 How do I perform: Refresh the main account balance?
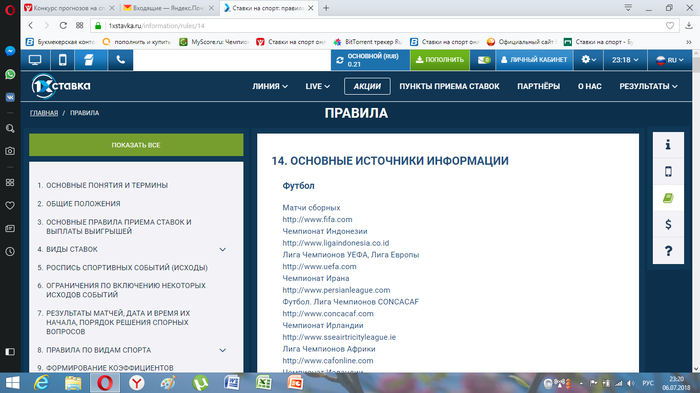pyautogui.click(x=340, y=60)
